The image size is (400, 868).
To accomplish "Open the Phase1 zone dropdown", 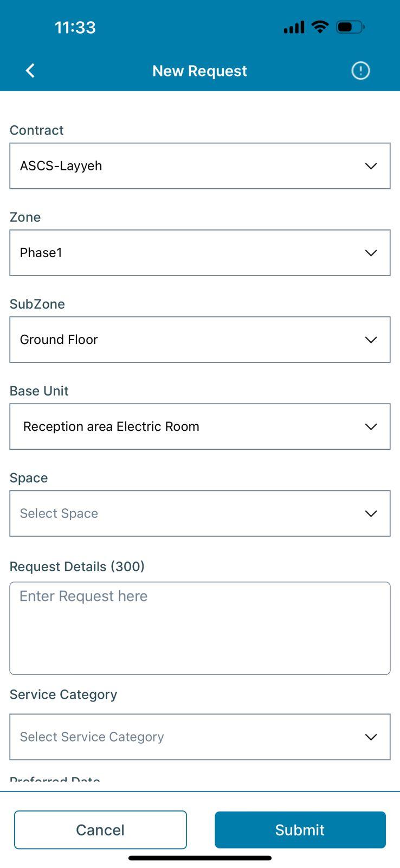I will point(200,253).
